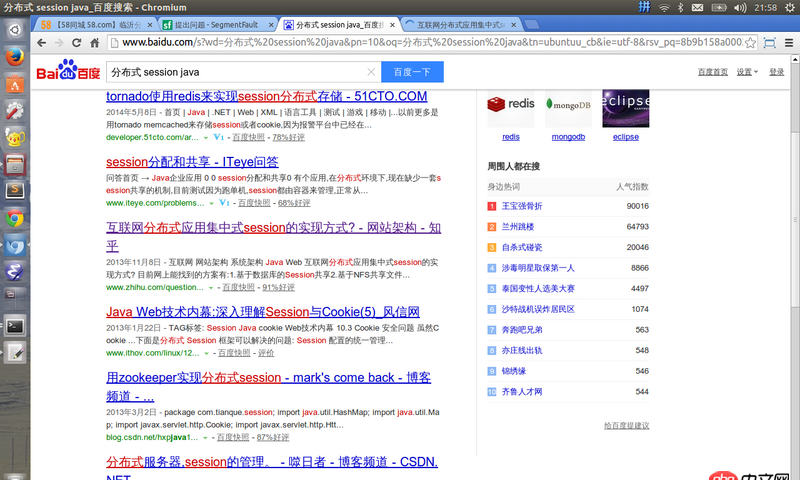
Task: Expand dropdown arrow beside www.ithov.com result
Action: point(206,353)
